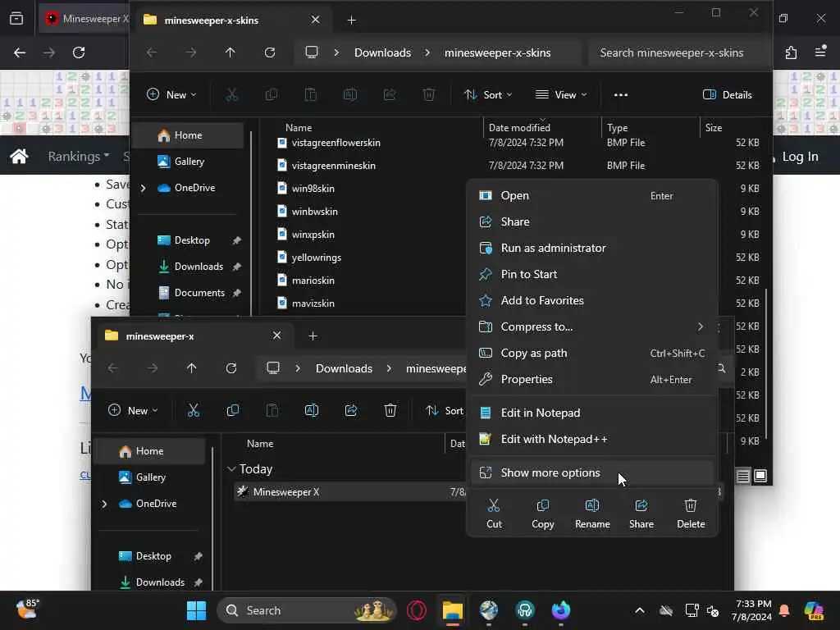Open View dropdown in minesweeper-x-skins window
The image size is (840, 630).
[561, 95]
